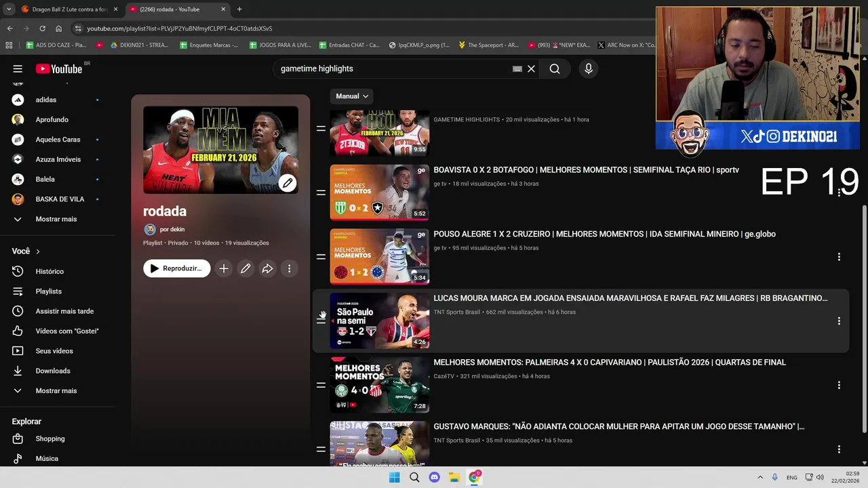868x488 pixels.
Task: Open the playlist more-options menu under rodada
Action: coord(289,268)
